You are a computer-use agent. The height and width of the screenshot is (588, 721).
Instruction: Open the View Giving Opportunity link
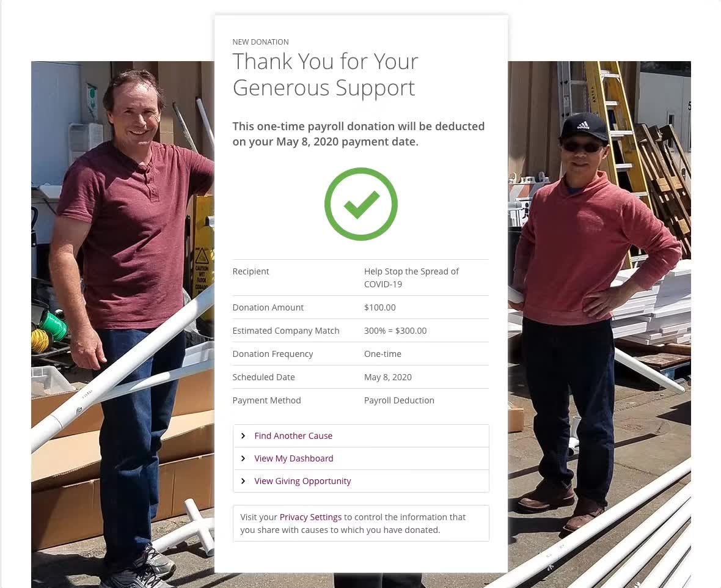(x=302, y=481)
